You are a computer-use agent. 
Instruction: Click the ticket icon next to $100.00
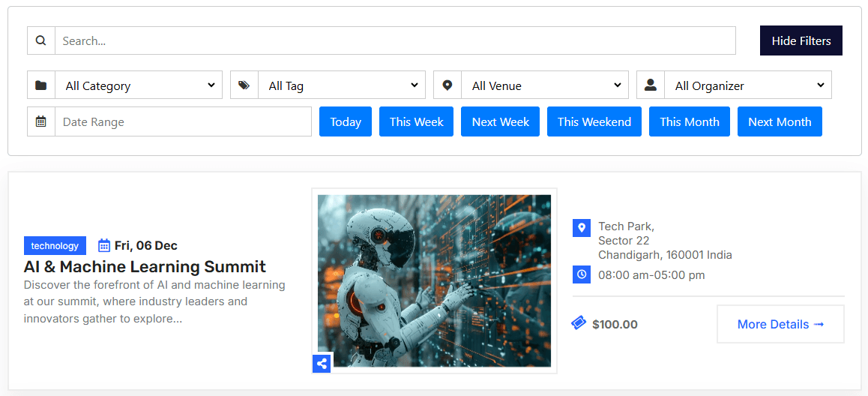[x=579, y=323]
